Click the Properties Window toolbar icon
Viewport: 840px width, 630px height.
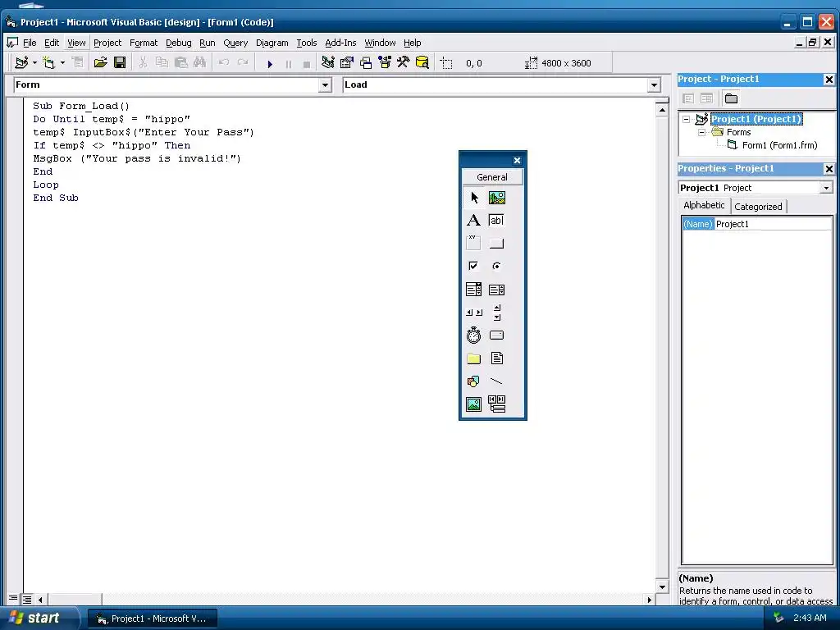point(347,62)
